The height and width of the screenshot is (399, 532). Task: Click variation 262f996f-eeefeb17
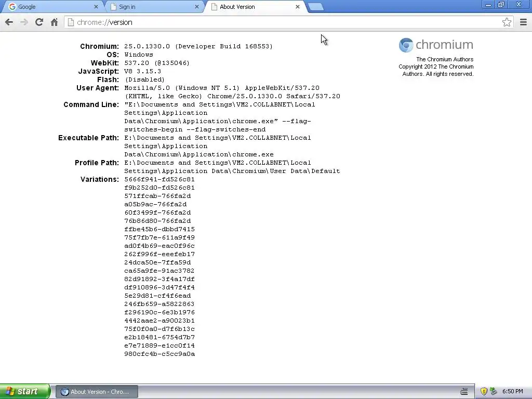tap(159, 254)
